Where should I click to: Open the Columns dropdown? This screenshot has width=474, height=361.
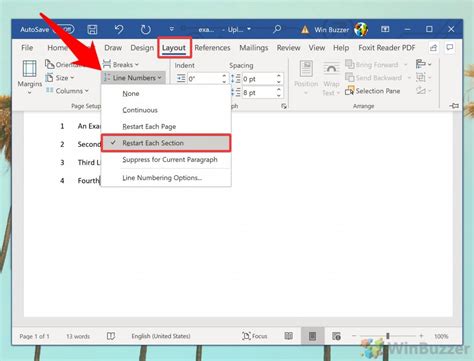tap(67, 91)
